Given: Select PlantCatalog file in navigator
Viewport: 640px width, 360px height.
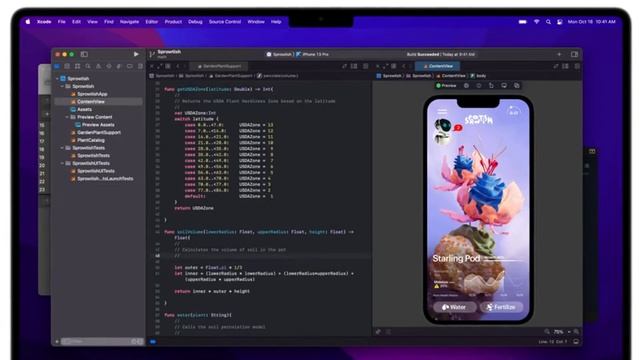Looking at the screenshot, I should tap(87, 140).
